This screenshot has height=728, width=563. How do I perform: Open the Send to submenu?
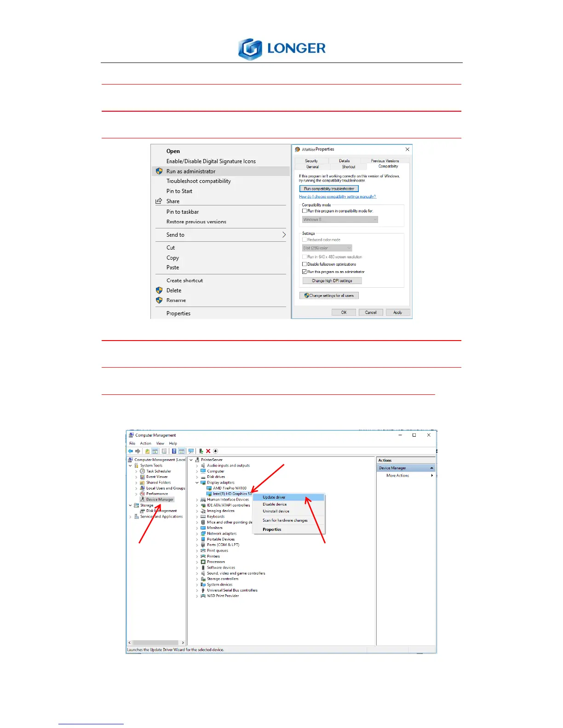221,235
